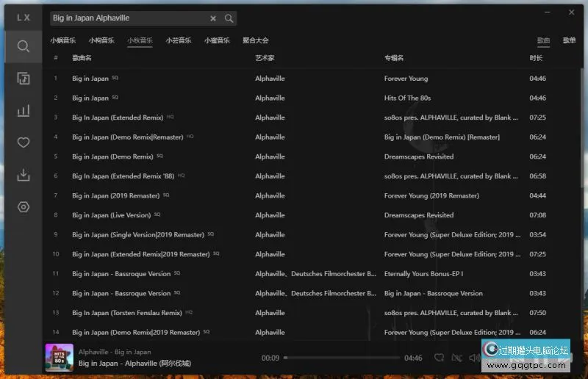Open the search page in sidebar
The width and height of the screenshot is (588, 379).
tap(24, 47)
